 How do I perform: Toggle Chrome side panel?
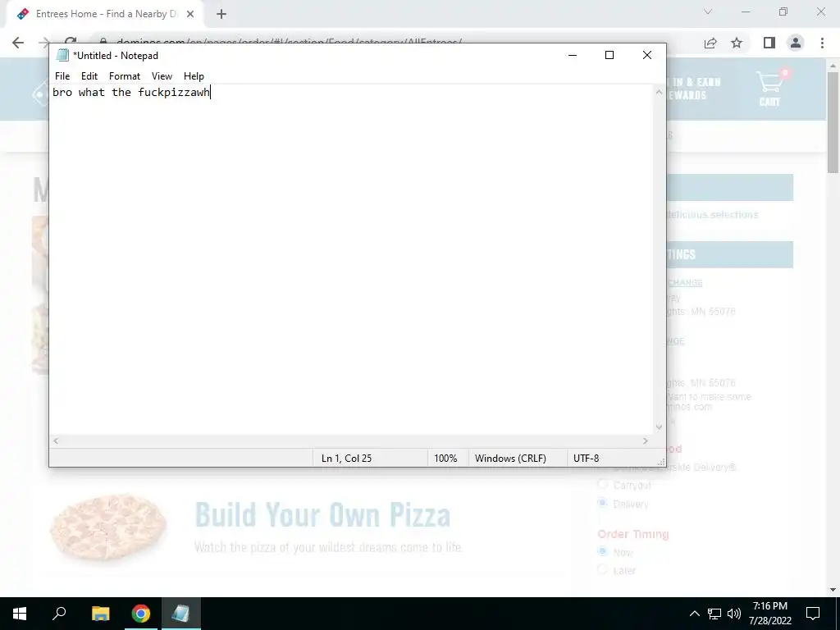769,43
